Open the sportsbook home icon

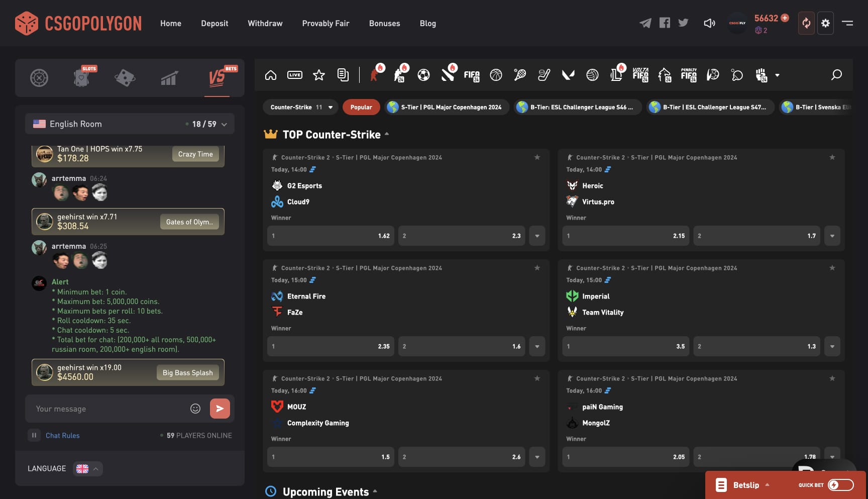[271, 75]
